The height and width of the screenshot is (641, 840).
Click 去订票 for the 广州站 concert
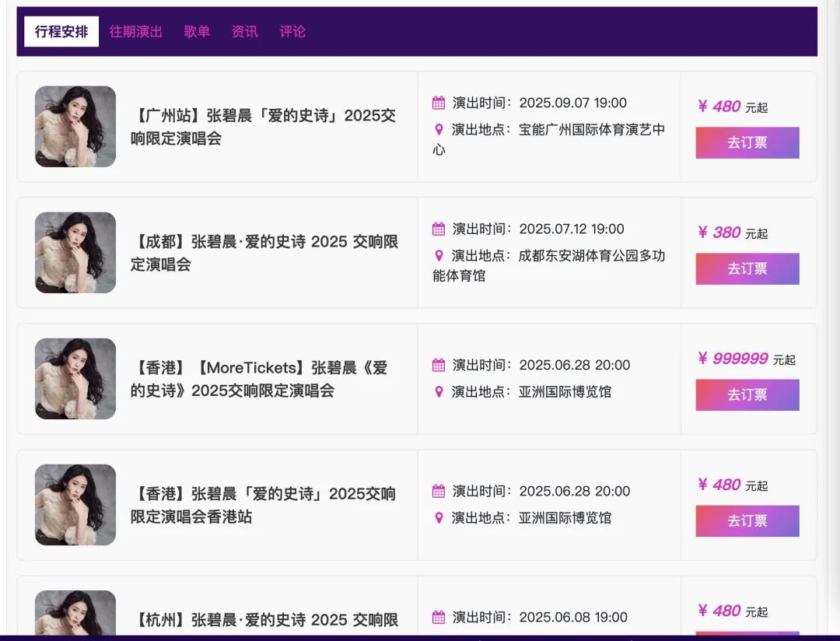(747, 142)
